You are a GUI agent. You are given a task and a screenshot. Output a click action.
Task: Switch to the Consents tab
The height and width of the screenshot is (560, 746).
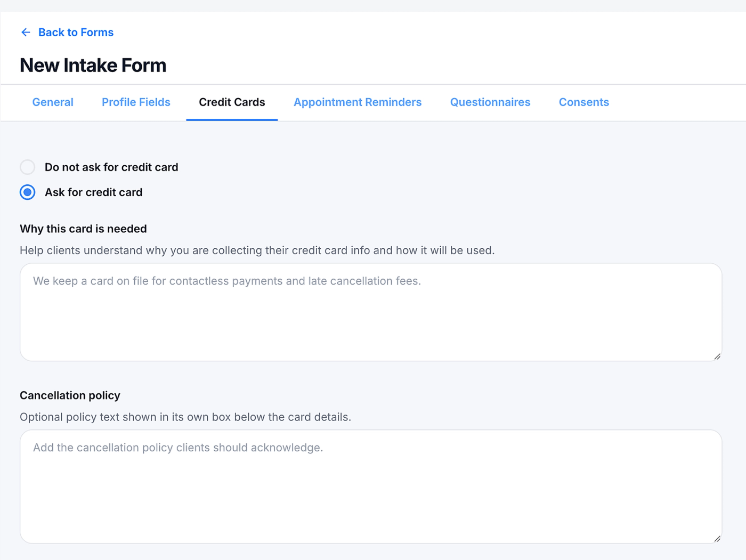pyautogui.click(x=584, y=102)
